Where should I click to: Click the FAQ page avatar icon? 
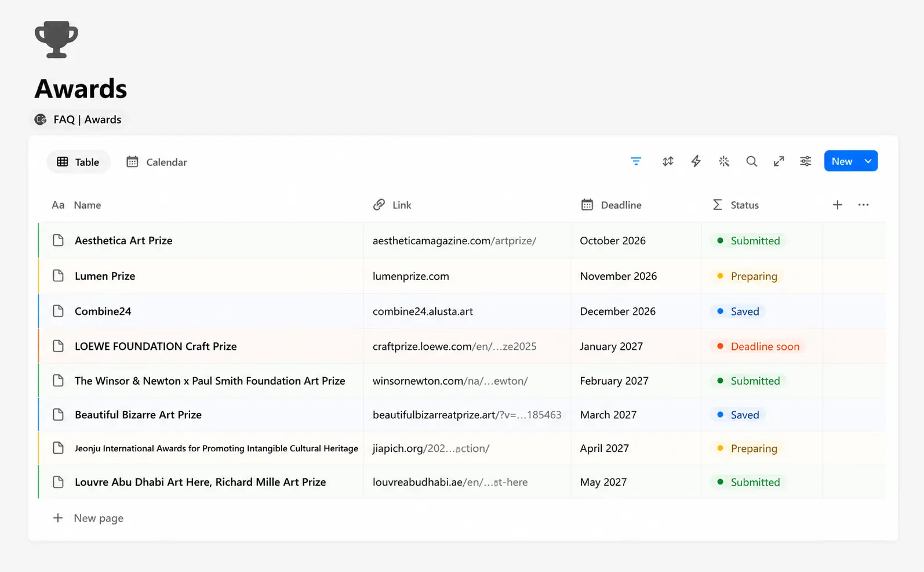tap(41, 120)
